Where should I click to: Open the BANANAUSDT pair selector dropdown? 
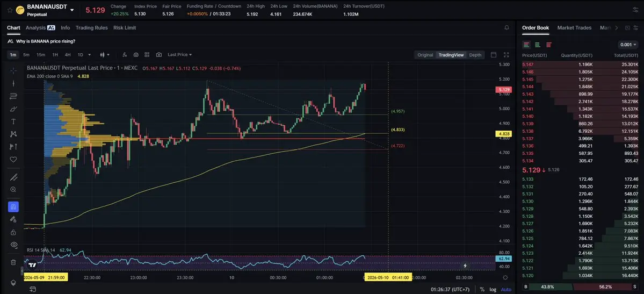pos(73,10)
